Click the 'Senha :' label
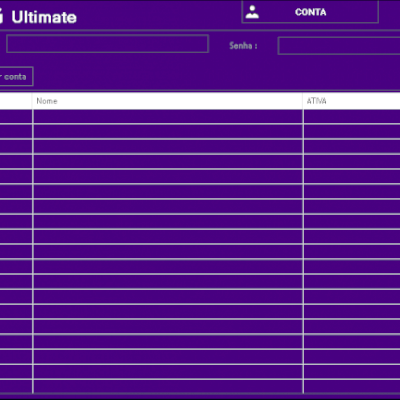 pos(243,46)
